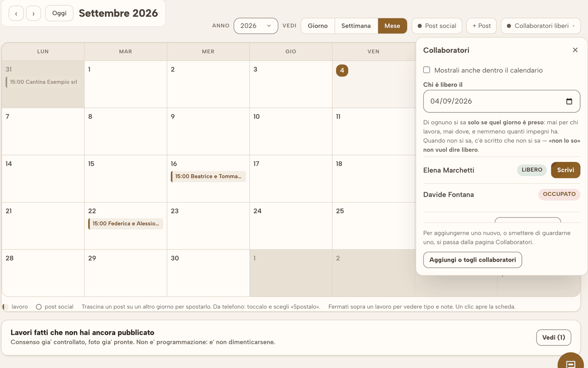588x368 pixels.
Task: Click the GIO column header
Action: click(291, 52)
